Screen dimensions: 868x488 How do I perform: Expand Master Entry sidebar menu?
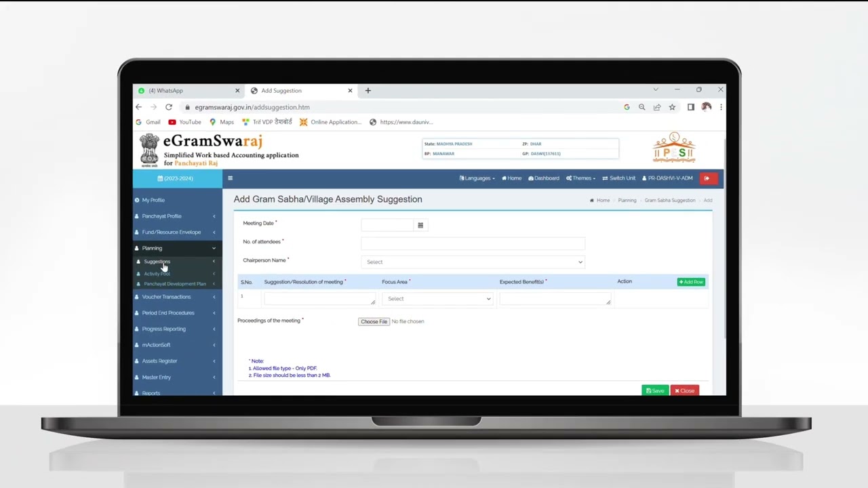pos(177,378)
